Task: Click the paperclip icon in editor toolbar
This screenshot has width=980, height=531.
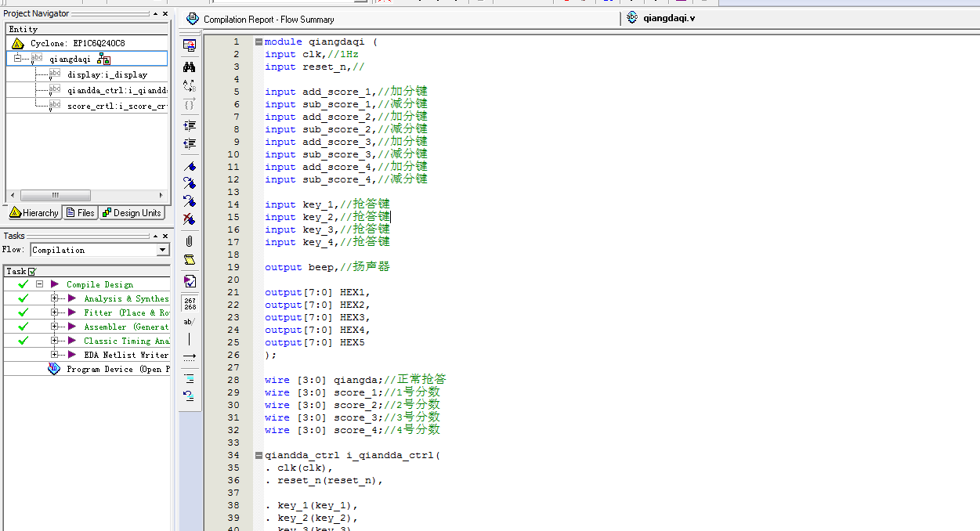Action: 189,240
